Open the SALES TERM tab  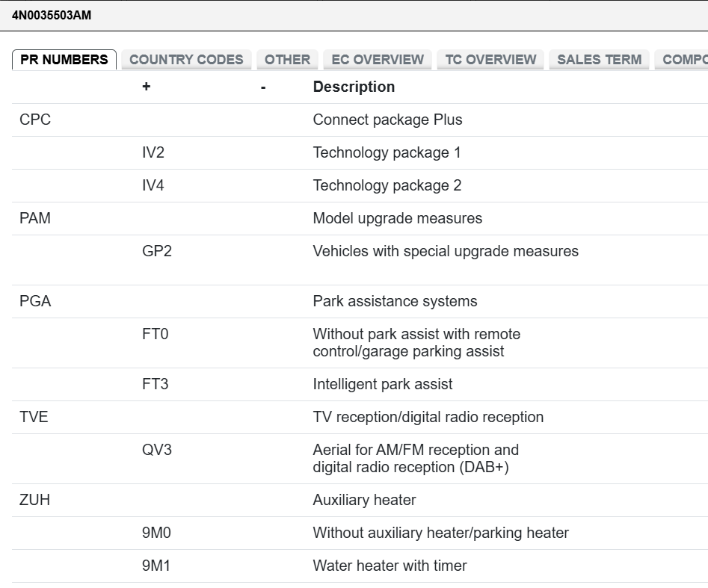pyautogui.click(x=599, y=60)
